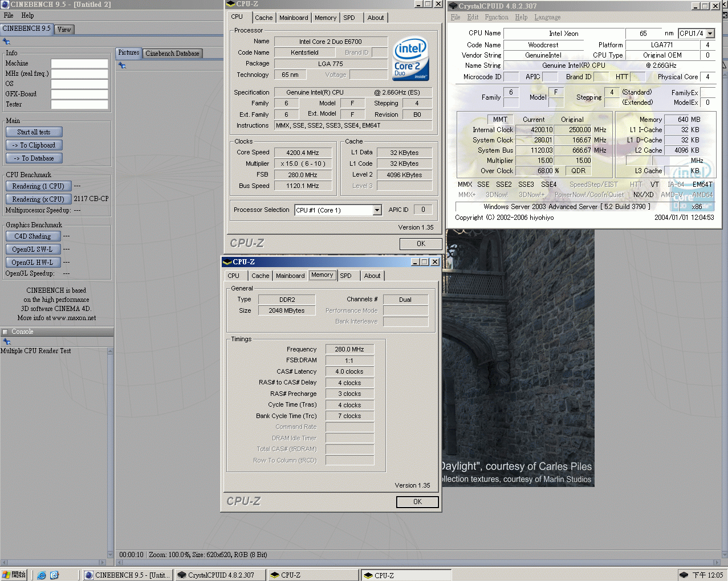728x581 pixels.
Task: Click the grip icon under the Pictures tab
Action: point(122,66)
